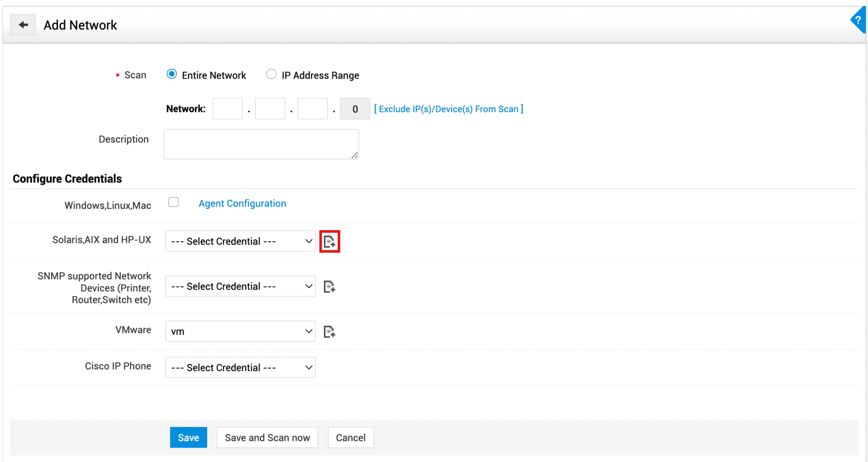
Task: Open the VMware credential dropdown showing vm
Action: click(240, 331)
